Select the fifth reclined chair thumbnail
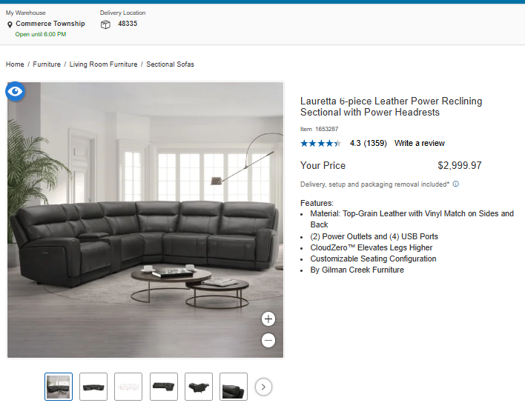This screenshot has width=525, height=420. pos(199,387)
